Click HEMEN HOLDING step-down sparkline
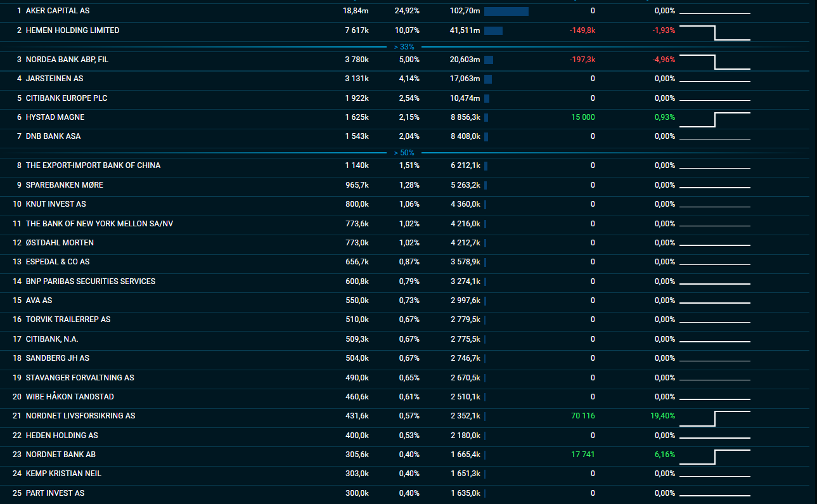This screenshot has height=504, width=817. tap(714, 33)
